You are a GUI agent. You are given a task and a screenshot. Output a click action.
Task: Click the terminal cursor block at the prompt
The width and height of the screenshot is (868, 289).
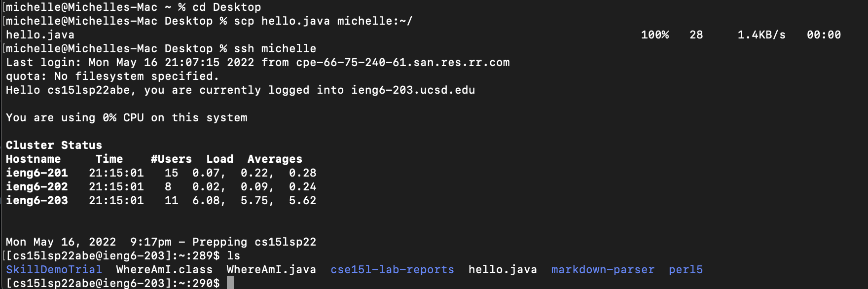click(x=230, y=283)
